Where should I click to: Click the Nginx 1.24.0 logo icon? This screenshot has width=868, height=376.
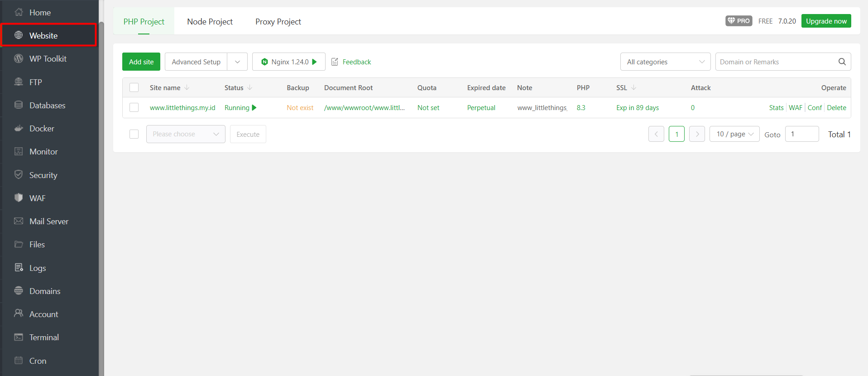click(265, 62)
